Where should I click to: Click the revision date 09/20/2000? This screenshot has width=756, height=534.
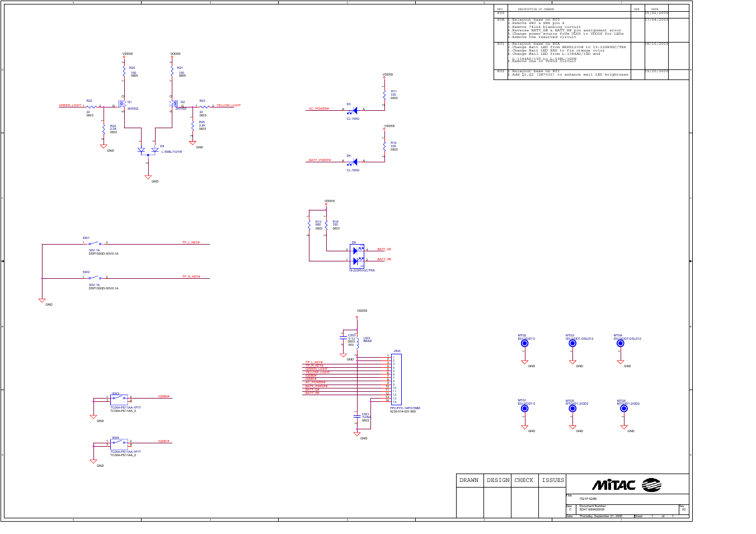tap(656, 72)
